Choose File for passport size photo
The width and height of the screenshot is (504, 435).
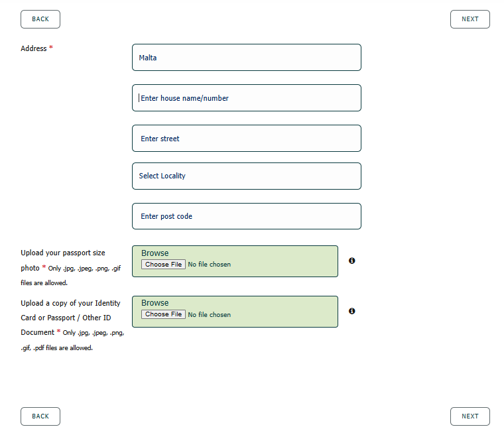point(163,265)
